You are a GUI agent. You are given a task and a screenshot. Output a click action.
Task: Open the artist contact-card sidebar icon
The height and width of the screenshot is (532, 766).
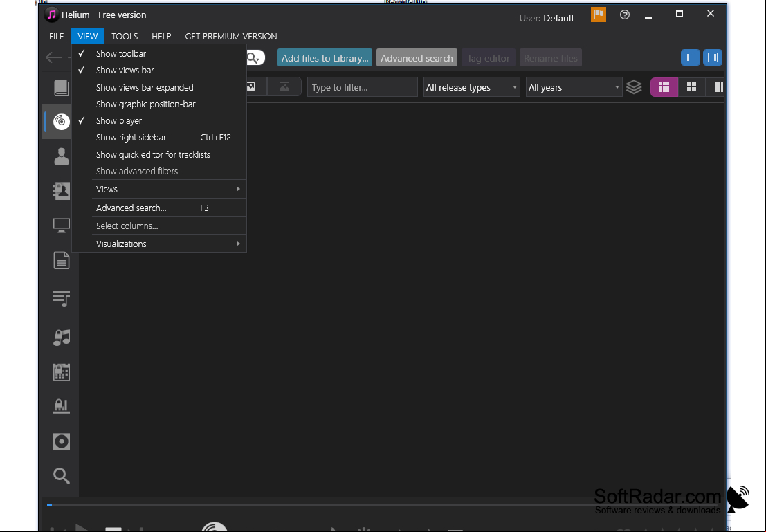click(61, 190)
